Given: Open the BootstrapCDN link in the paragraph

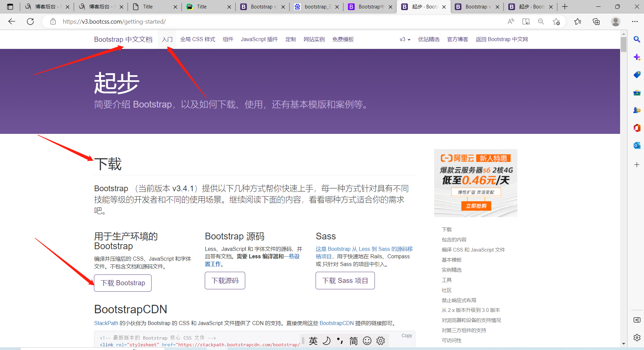Looking at the screenshot, I should [x=336, y=323].
